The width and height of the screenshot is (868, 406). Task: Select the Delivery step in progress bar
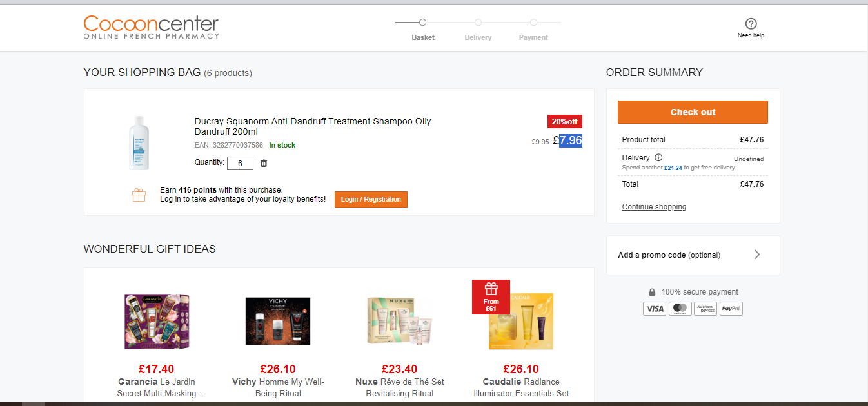[x=478, y=30]
